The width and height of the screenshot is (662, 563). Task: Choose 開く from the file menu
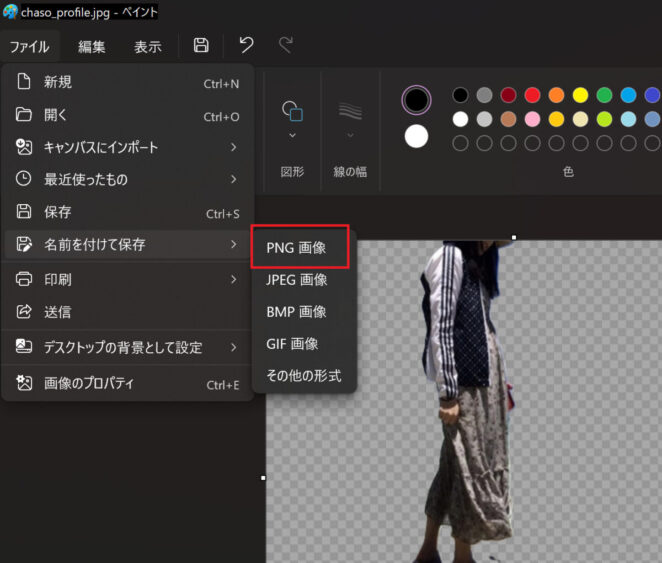coord(128,115)
